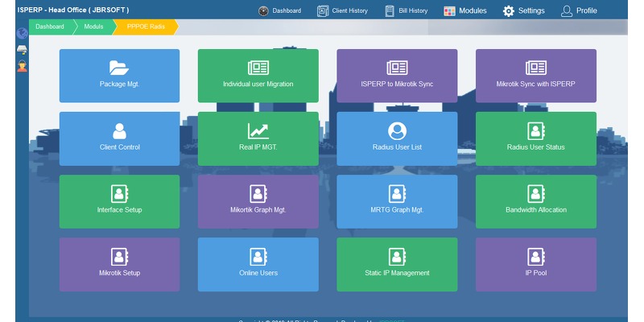Open the Profile menu in header

point(579,10)
